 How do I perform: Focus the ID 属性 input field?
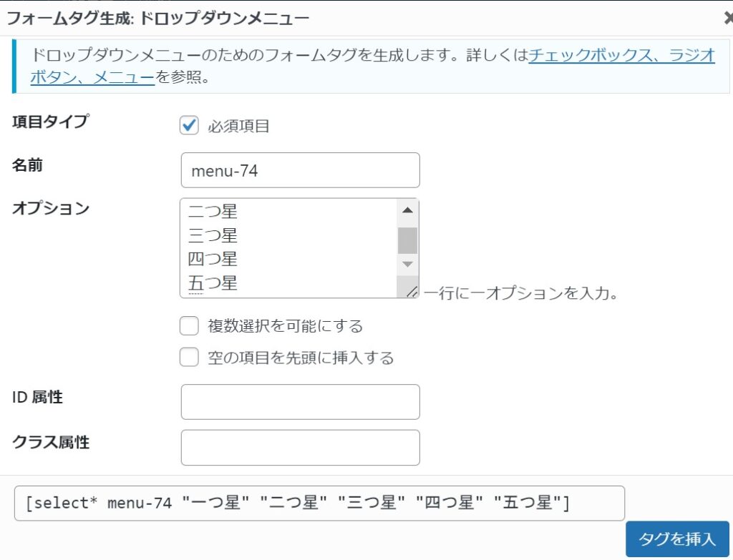[x=300, y=402]
